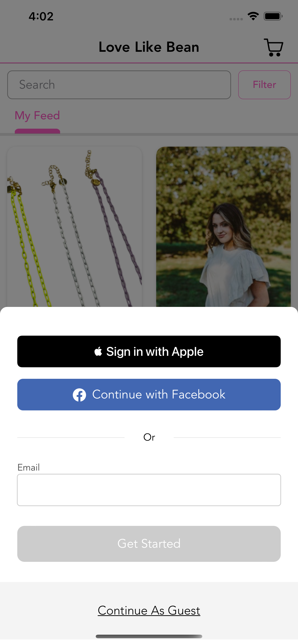Tap the battery status icon
298x644 pixels.
273,16
